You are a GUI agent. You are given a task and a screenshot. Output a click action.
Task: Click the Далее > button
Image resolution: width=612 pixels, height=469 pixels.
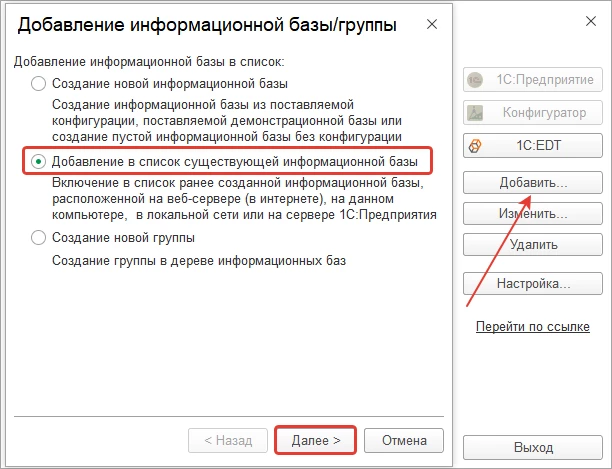tap(316, 441)
